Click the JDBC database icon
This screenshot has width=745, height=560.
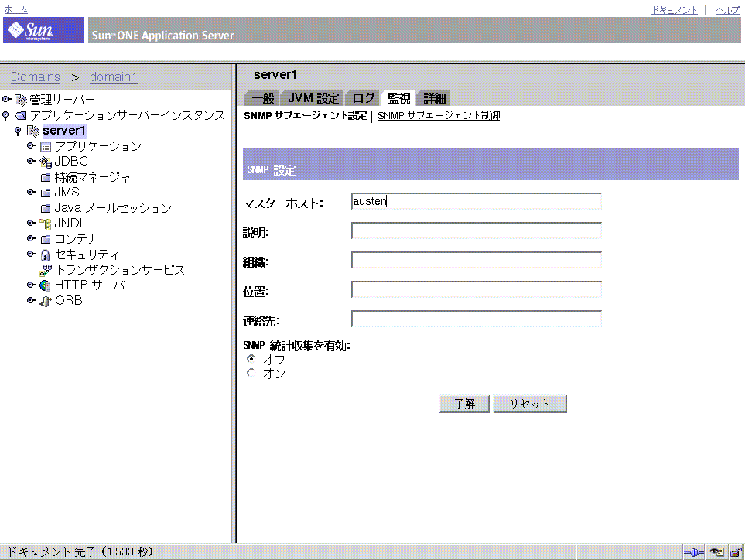click(46, 162)
